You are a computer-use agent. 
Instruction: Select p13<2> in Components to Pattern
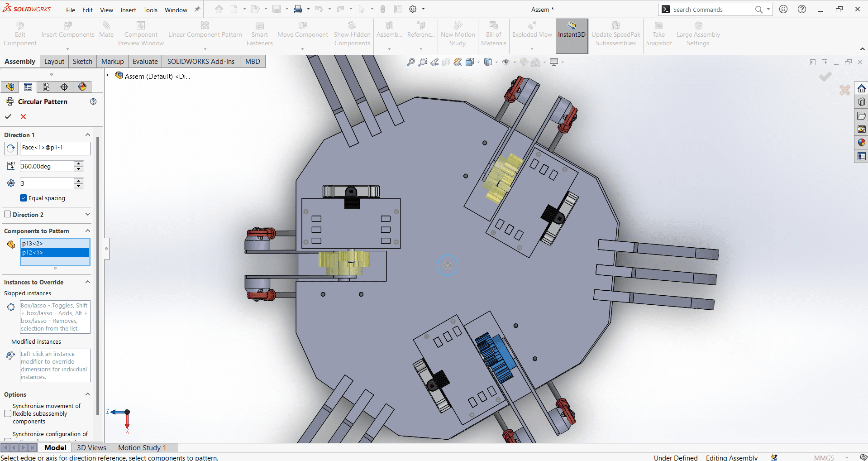(55, 244)
